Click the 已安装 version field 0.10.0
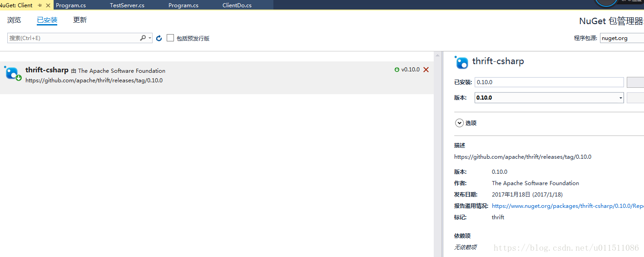The height and width of the screenshot is (257, 644). click(549, 82)
